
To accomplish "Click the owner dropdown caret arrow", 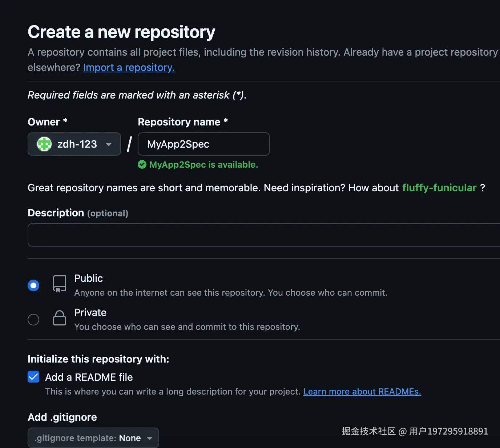I will 109,144.
